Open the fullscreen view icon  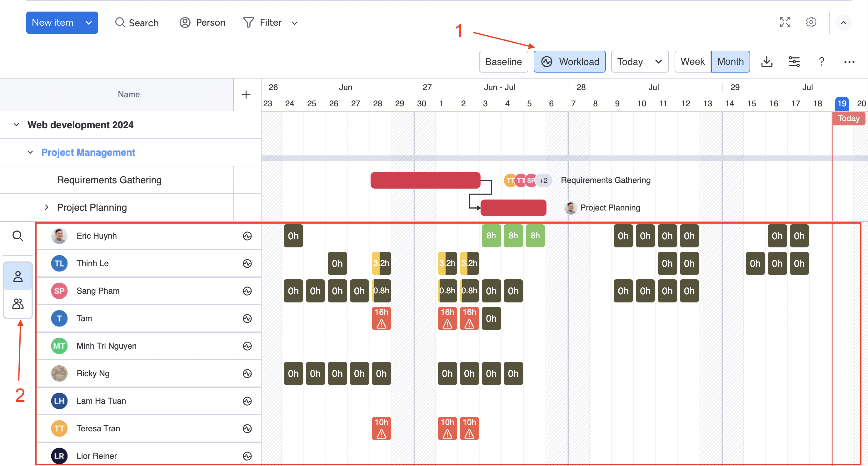point(785,22)
